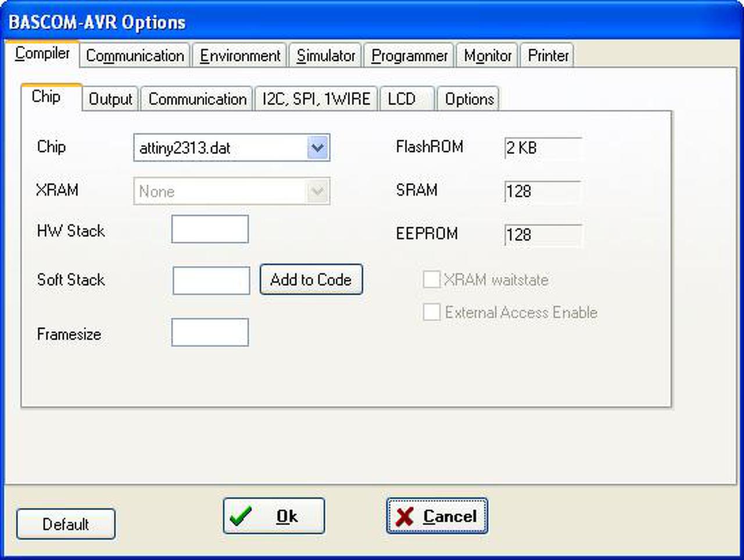Click the Add to Code button
This screenshot has height=560, width=744.
pos(311,279)
